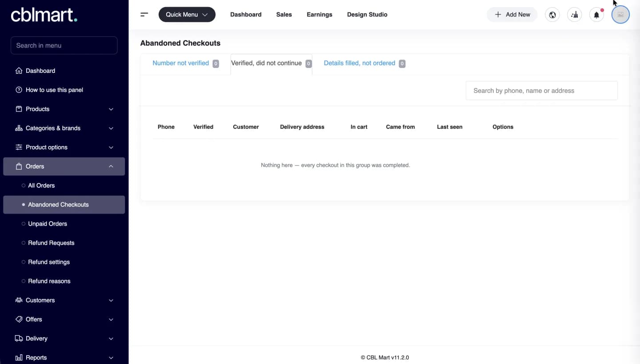
Task: Click the Reports chart icon
Action: click(x=19, y=357)
